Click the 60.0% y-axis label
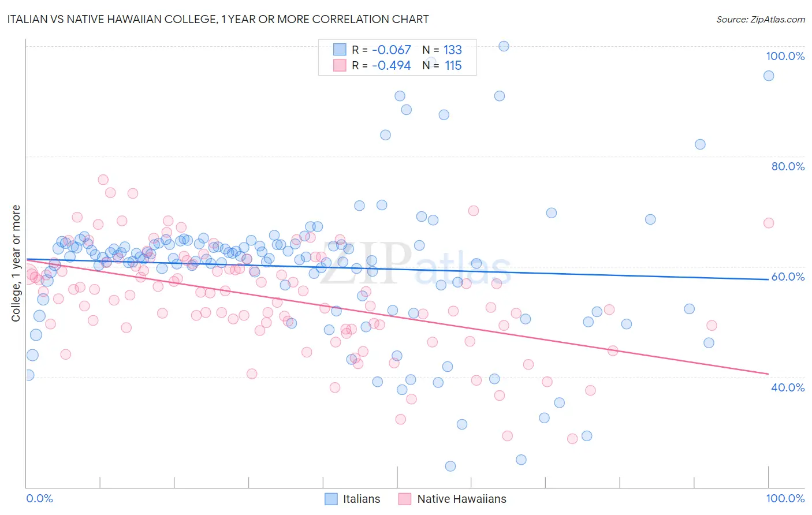The width and height of the screenshot is (812, 515). tap(788, 277)
